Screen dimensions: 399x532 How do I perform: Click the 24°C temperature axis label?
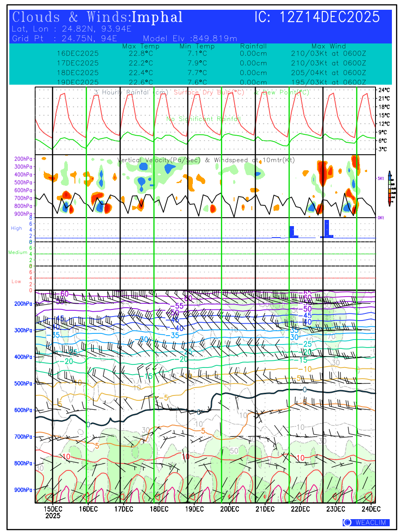click(x=384, y=90)
